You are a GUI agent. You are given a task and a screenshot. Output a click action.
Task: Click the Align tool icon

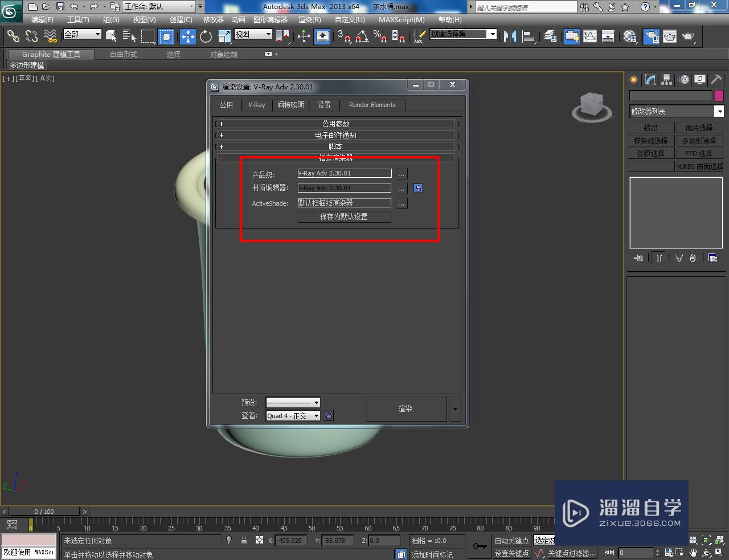point(529,36)
